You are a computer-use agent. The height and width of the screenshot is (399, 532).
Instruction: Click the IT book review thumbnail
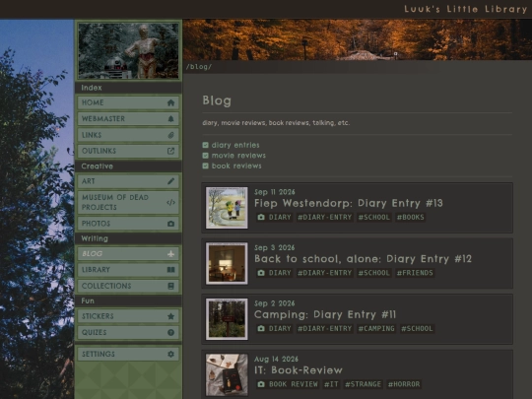click(x=227, y=374)
